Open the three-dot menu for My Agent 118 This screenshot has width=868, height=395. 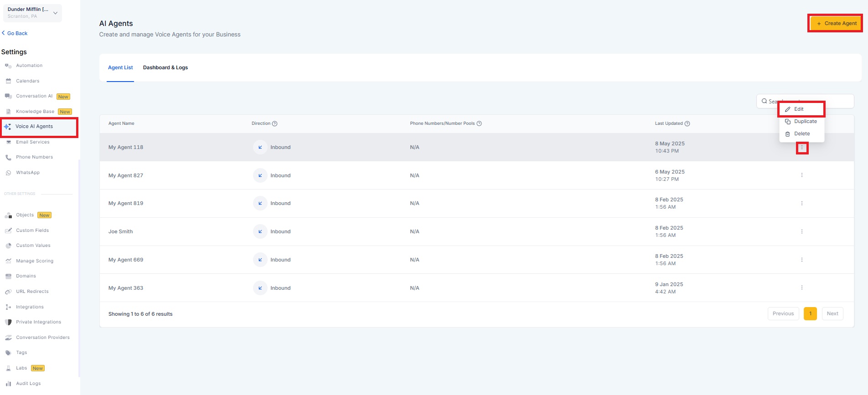click(802, 148)
